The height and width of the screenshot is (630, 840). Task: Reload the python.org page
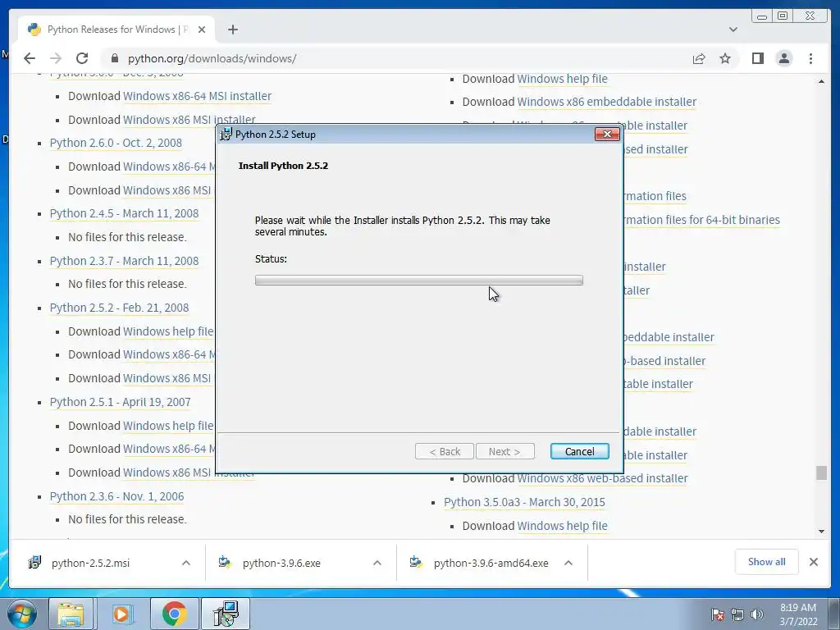click(82, 58)
